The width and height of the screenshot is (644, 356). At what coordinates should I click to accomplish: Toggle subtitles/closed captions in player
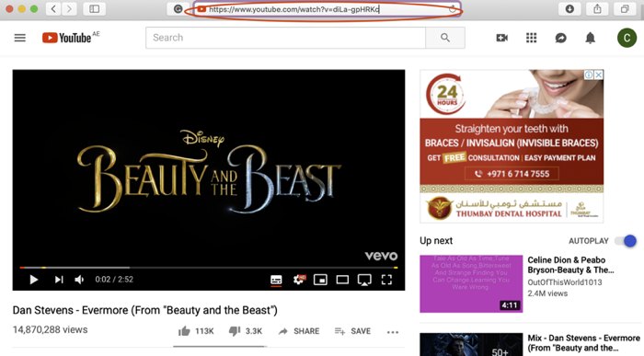coord(276,280)
